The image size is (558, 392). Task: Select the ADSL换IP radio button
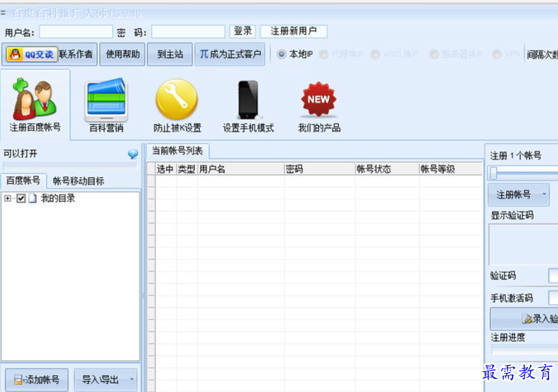tap(375, 54)
